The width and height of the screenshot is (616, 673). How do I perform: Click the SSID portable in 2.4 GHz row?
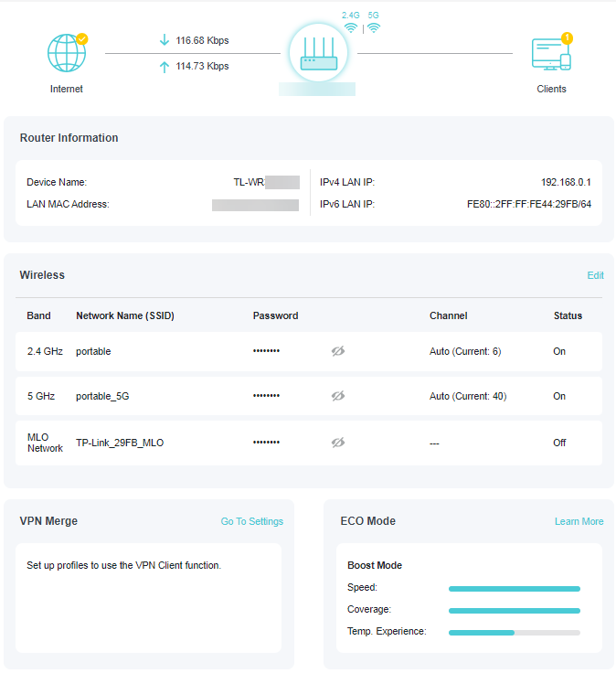tap(93, 351)
